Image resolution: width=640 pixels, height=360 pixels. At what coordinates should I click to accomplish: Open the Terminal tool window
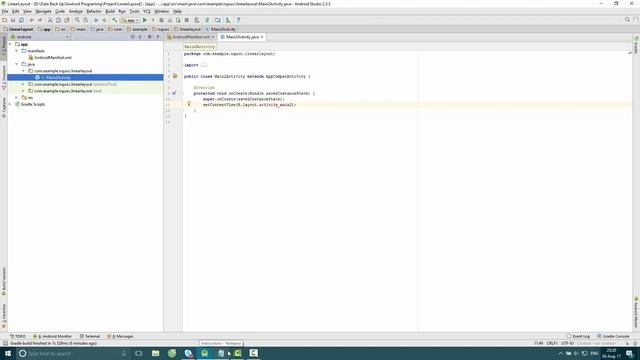point(90,336)
